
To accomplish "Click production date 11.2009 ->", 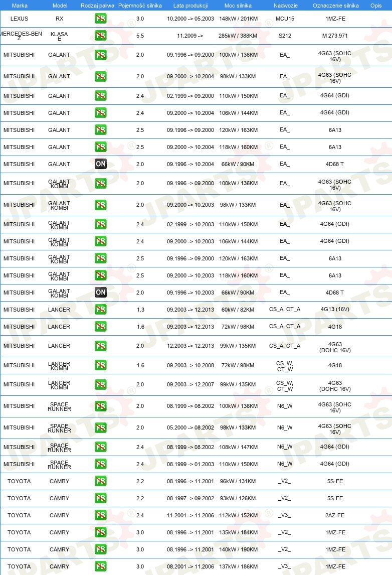I will click(x=190, y=36).
